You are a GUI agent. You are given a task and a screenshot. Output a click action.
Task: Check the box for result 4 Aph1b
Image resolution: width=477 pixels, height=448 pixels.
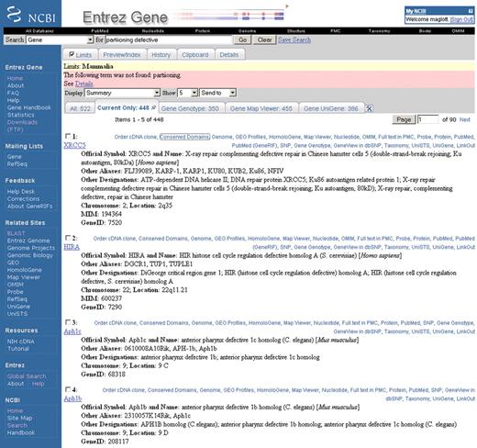tap(68, 389)
